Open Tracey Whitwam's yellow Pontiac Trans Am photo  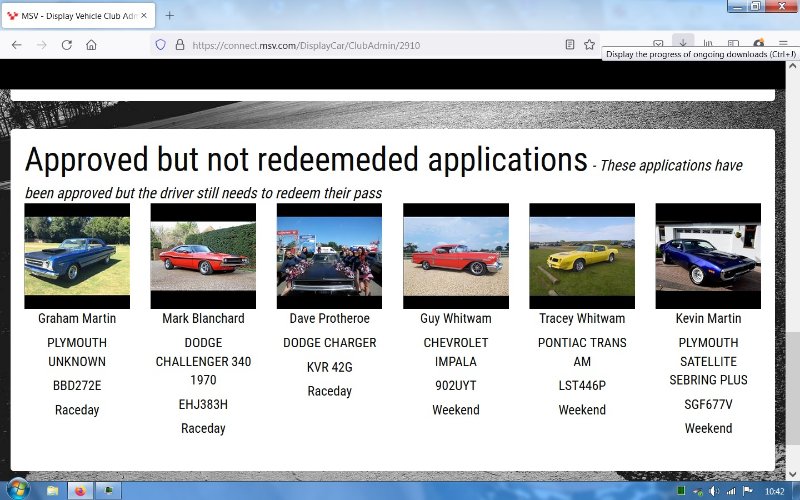pyautogui.click(x=582, y=256)
